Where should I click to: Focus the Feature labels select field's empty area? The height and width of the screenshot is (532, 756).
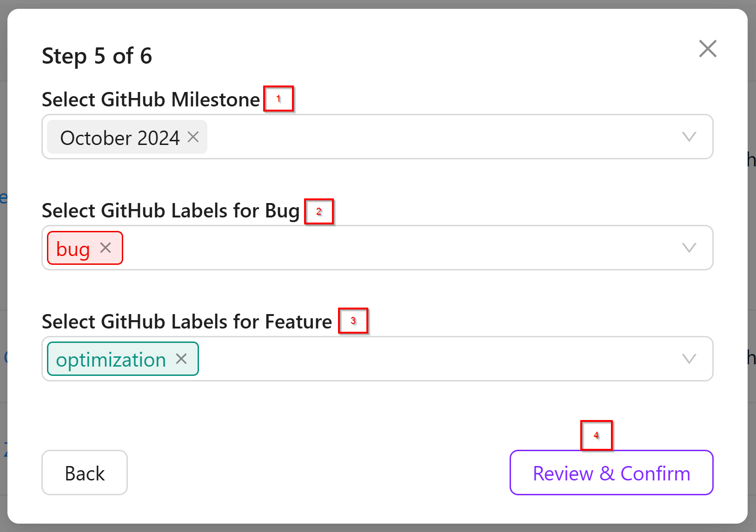pyautogui.click(x=418, y=359)
